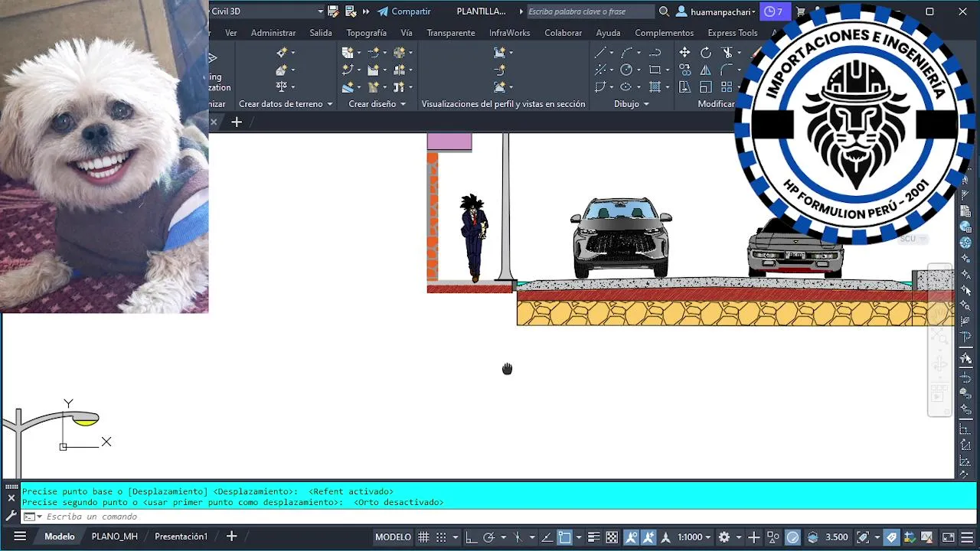
Task: Toggle grid display in status bar
Action: tap(423, 537)
